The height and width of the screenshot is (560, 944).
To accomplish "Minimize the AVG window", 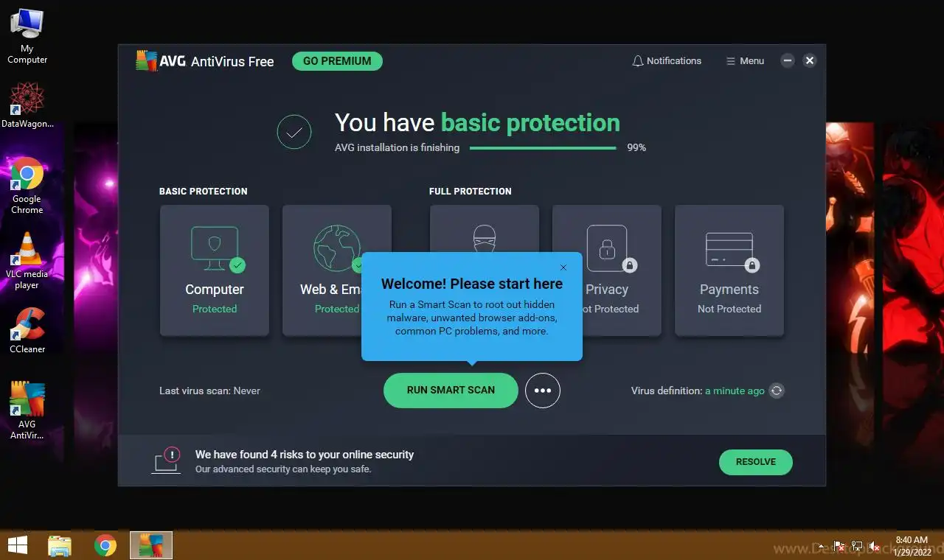I will tap(788, 60).
